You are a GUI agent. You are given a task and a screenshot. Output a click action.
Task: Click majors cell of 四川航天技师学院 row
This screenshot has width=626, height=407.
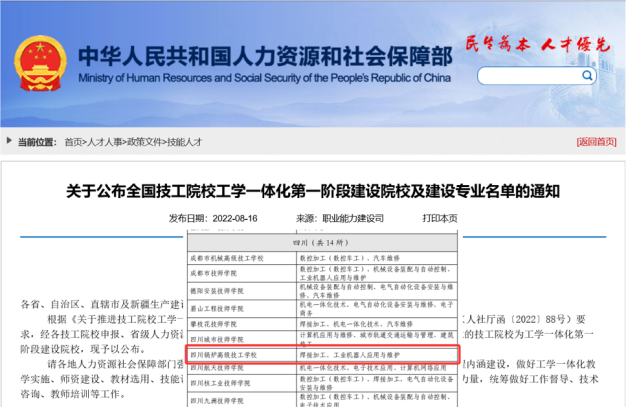tap(377, 368)
